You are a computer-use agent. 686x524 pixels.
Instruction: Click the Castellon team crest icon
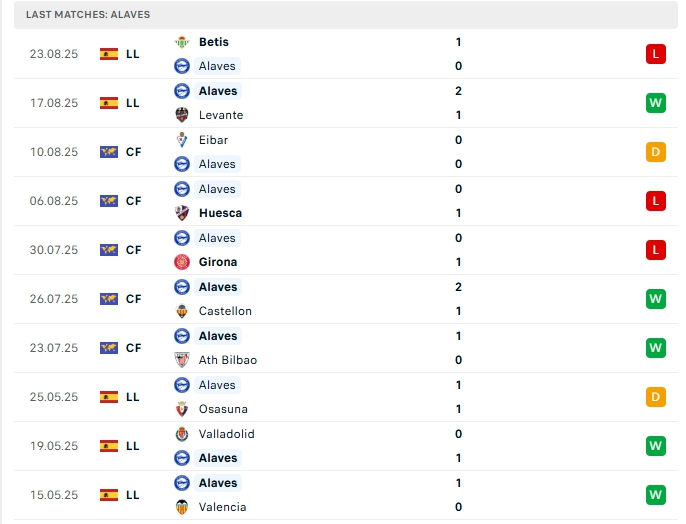pos(182,311)
